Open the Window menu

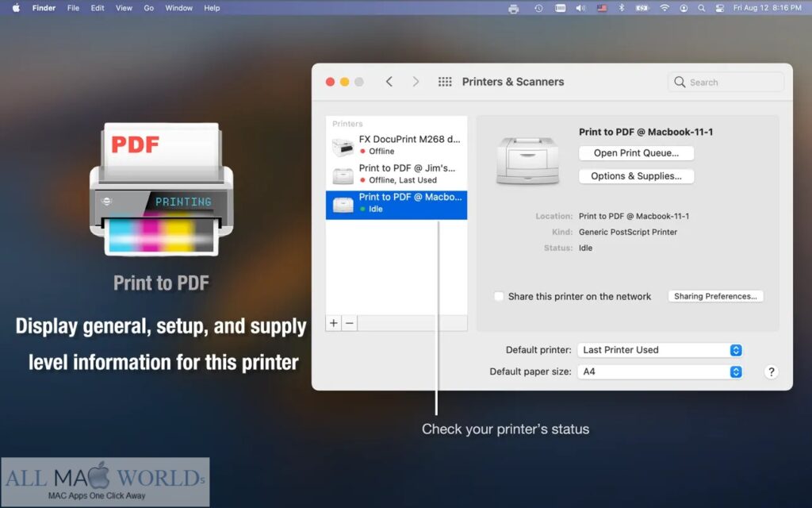178,8
